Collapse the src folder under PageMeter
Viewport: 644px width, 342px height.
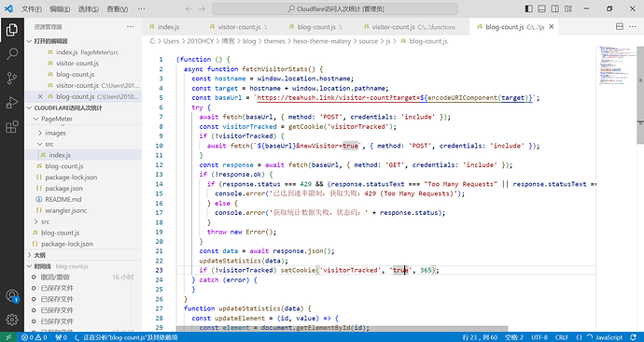[x=40, y=144]
